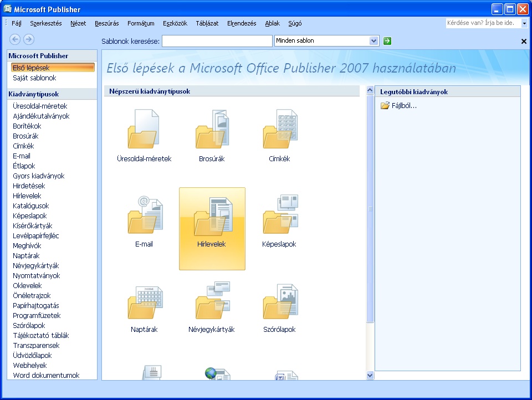Open the Szórólapok folder icon
Image resolution: width=532 pixels, height=400 pixels.
[280, 301]
